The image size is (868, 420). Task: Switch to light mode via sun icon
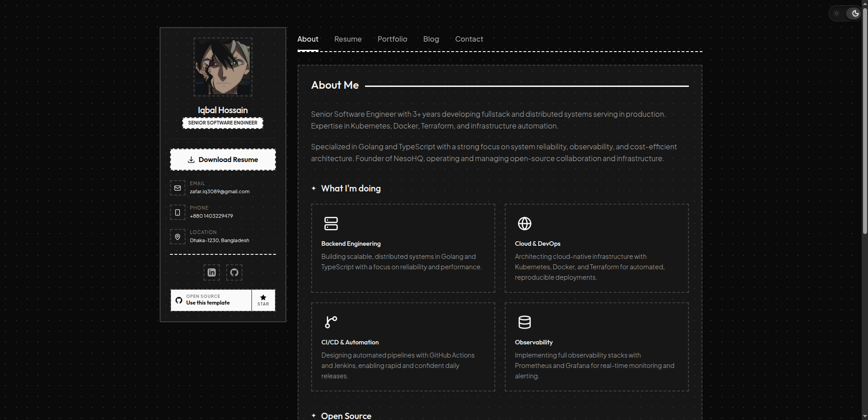click(837, 14)
